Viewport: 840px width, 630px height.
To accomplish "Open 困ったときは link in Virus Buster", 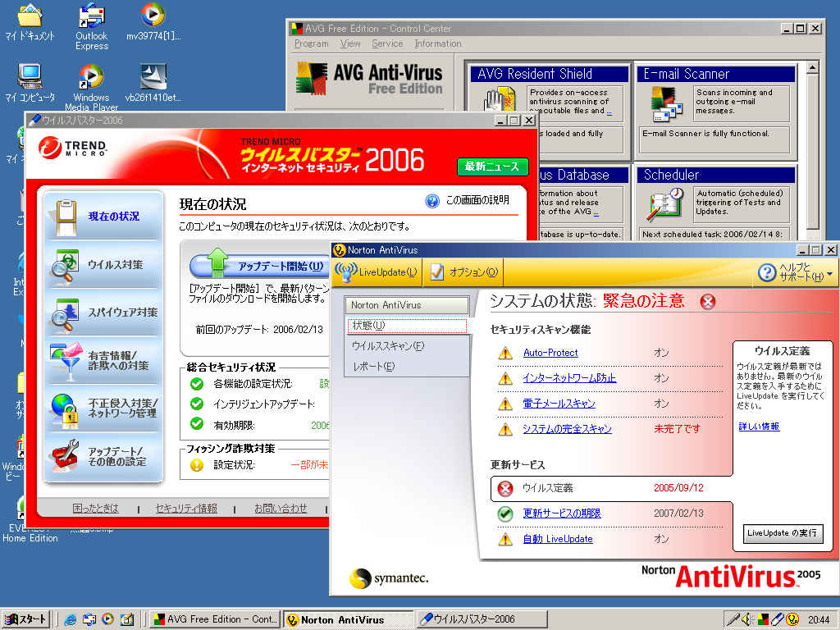I will tap(95, 509).
